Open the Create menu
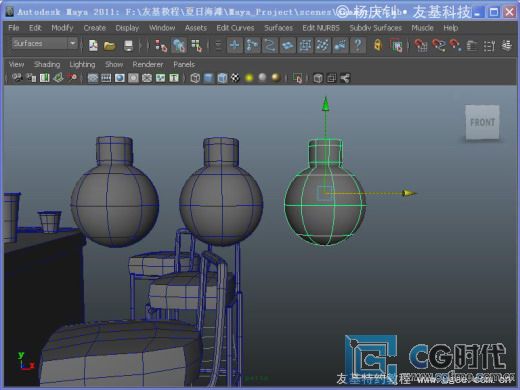520x390 pixels. (x=94, y=28)
